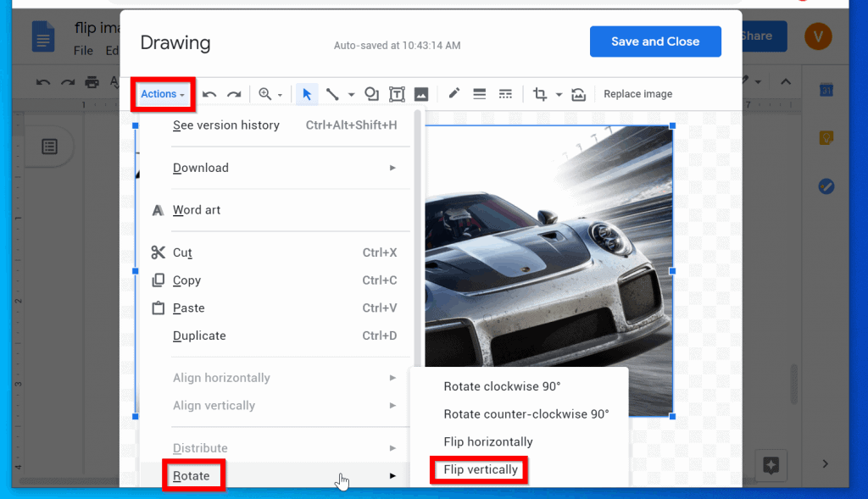Click the Save and Close button
This screenshot has height=499, width=868.
coord(655,42)
